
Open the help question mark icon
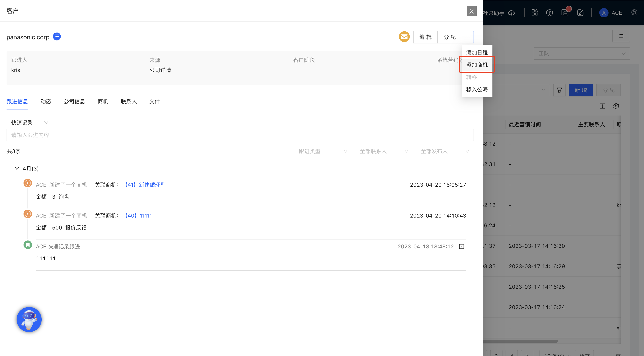click(x=549, y=13)
